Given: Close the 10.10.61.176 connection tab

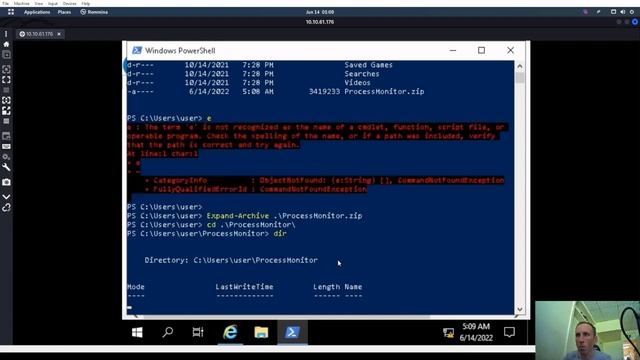Looking at the screenshot, I should click(59, 34).
